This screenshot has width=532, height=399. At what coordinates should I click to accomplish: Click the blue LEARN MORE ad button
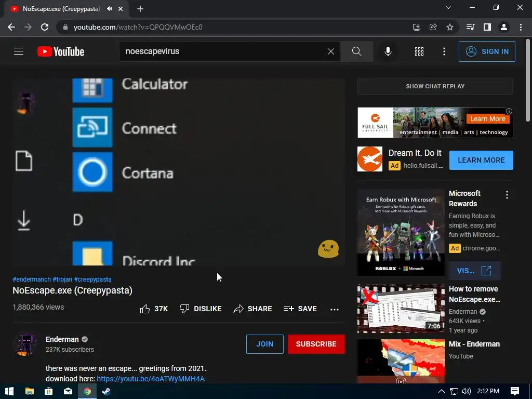[481, 160]
